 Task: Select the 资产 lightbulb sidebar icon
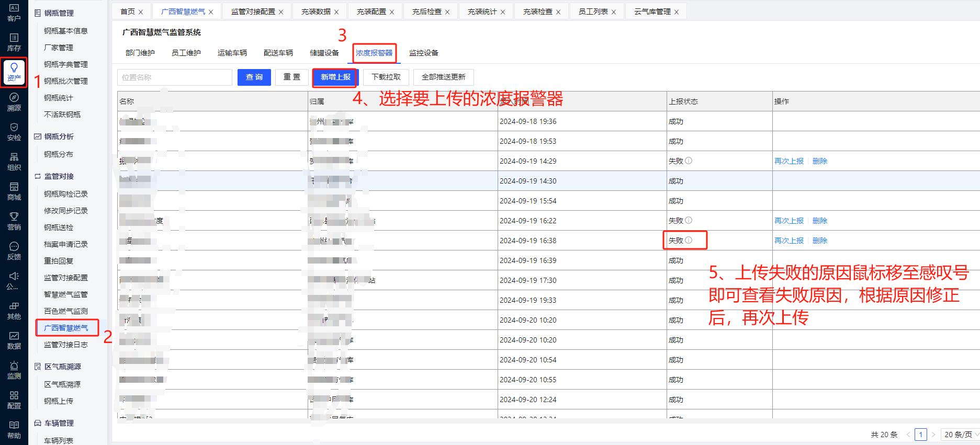(x=14, y=72)
